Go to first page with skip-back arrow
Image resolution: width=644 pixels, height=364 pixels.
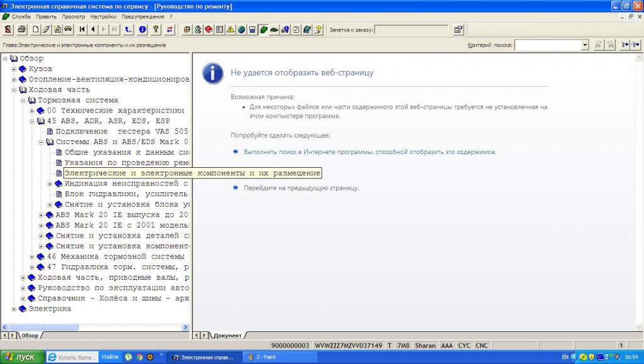[82, 30]
